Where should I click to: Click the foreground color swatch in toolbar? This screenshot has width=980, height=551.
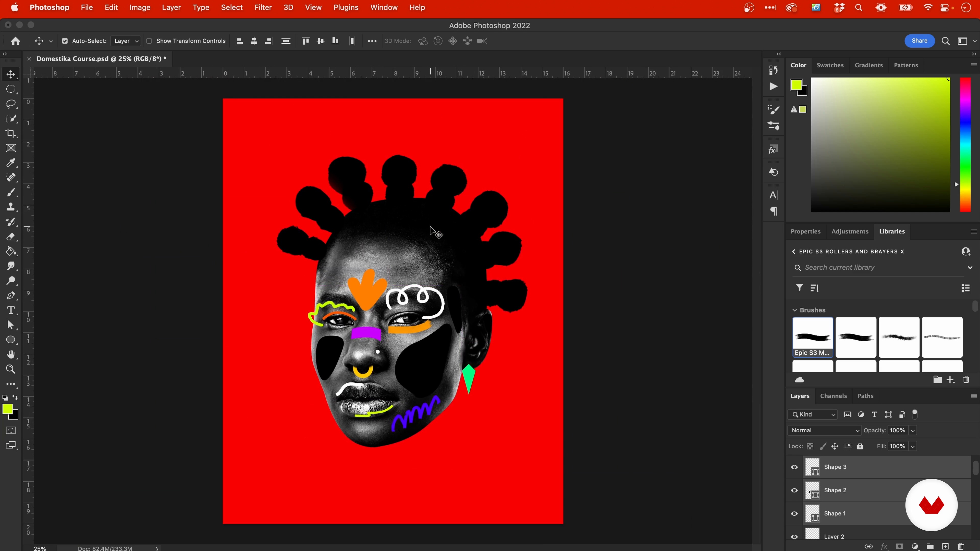coord(7,409)
